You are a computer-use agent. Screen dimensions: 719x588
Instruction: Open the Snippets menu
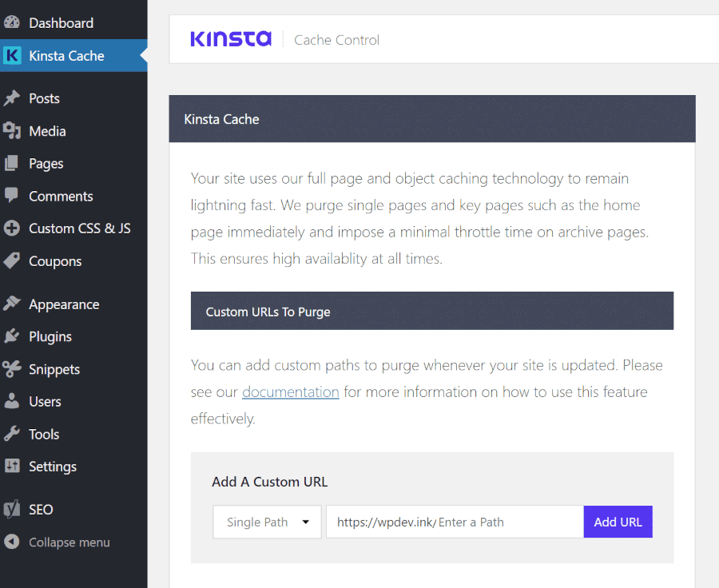(x=73, y=369)
